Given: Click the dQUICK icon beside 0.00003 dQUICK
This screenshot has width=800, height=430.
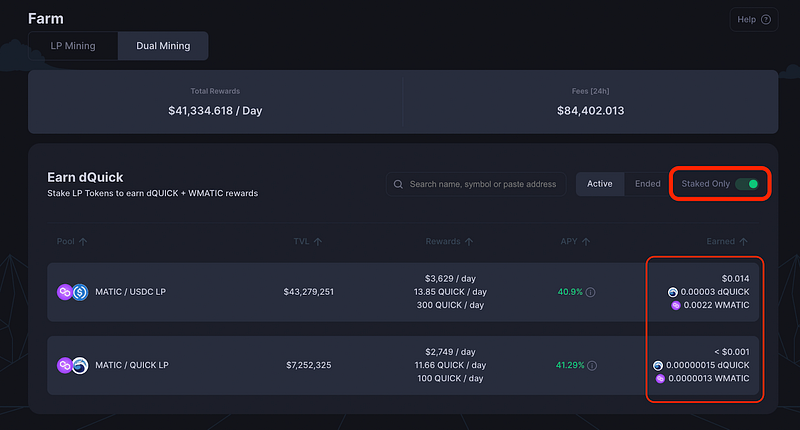Looking at the screenshot, I should point(672,292).
